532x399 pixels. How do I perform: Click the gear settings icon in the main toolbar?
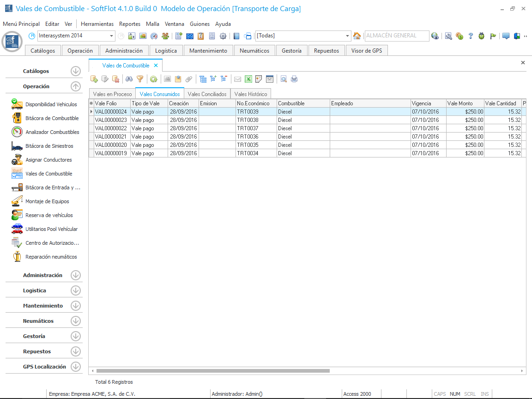click(223, 36)
